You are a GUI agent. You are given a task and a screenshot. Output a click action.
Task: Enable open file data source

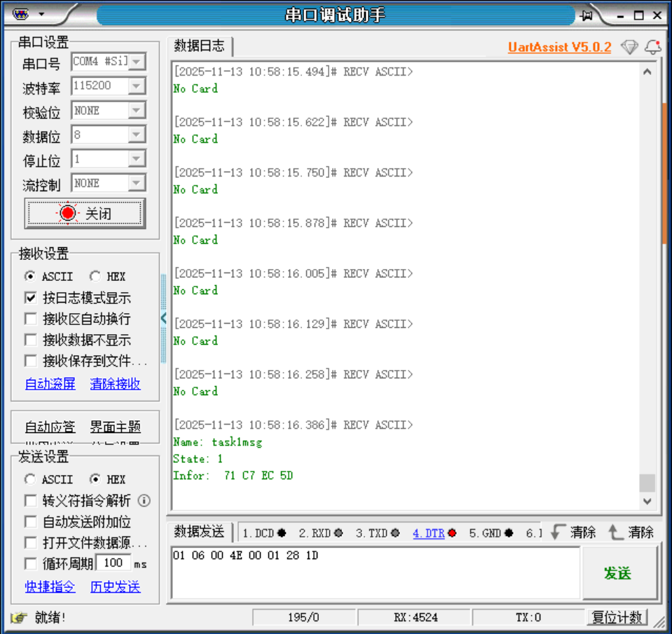pos(30,543)
